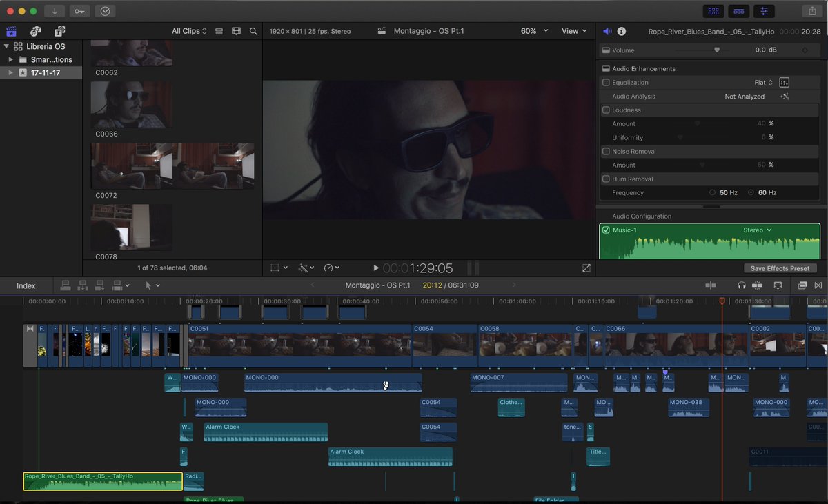Collapse the Libreria OS library triangle
Image resolution: width=828 pixels, height=504 pixels.
pyautogui.click(x=6, y=46)
